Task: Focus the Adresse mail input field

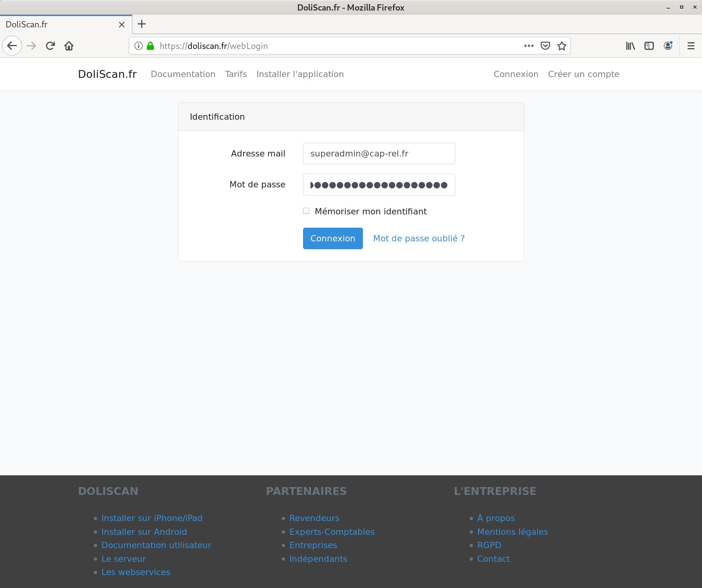Action: [x=379, y=153]
